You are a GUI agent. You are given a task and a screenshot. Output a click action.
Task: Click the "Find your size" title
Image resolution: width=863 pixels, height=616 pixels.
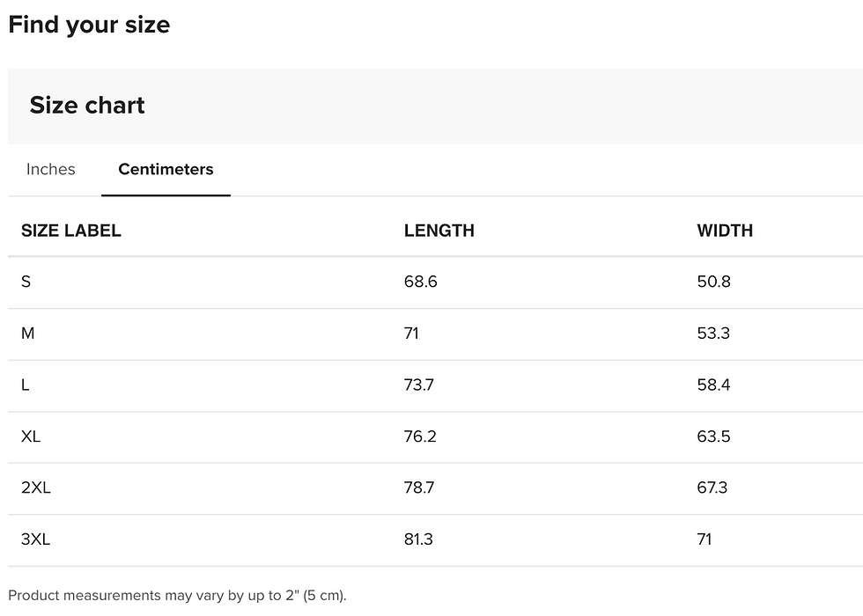pos(89,25)
